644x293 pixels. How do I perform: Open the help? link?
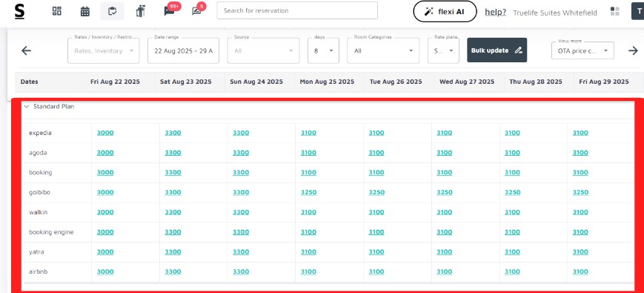pos(496,12)
